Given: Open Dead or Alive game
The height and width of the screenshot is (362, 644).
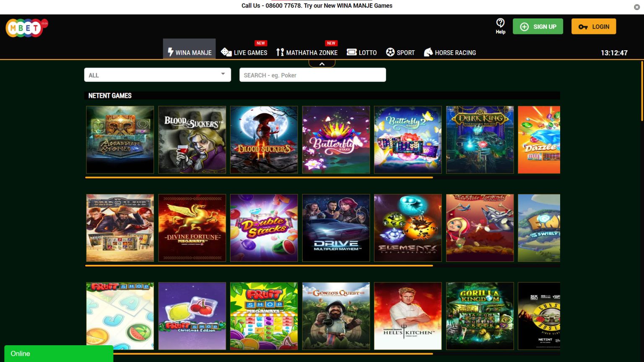Looking at the screenshot, I should (x=120, y=228).
